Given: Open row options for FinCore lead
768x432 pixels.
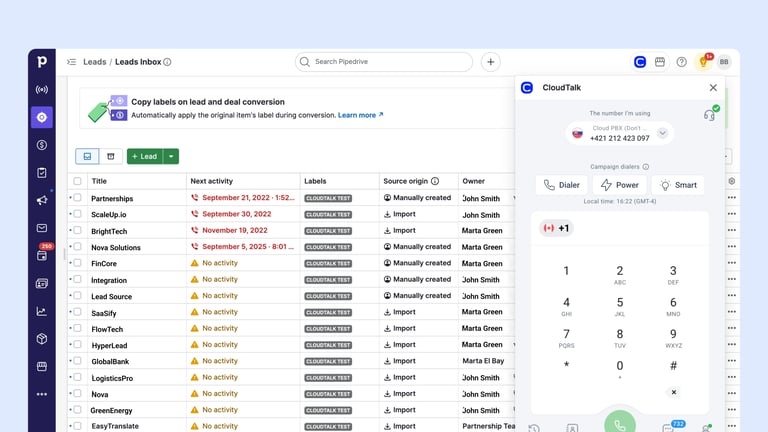Looking at the screenshot, I should (732, 263).
